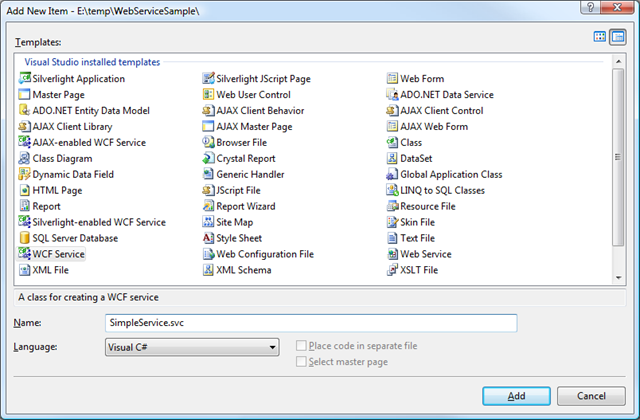
Task: Click in the Name text field
Action: click(311, 323)
